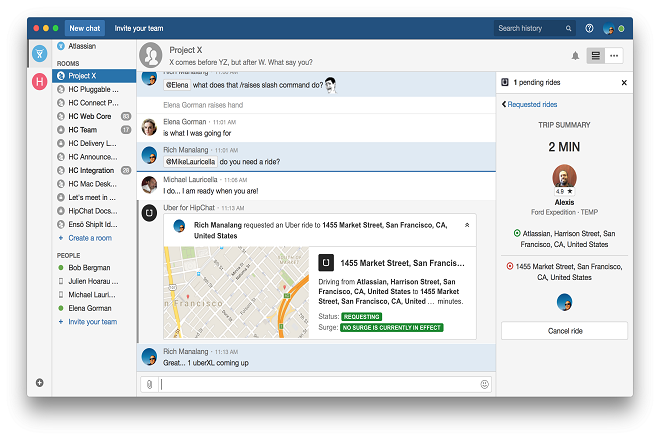Click the troll face emoticon in message
Viewport: 660px width, 440px height.
click(x=331, y=85)
